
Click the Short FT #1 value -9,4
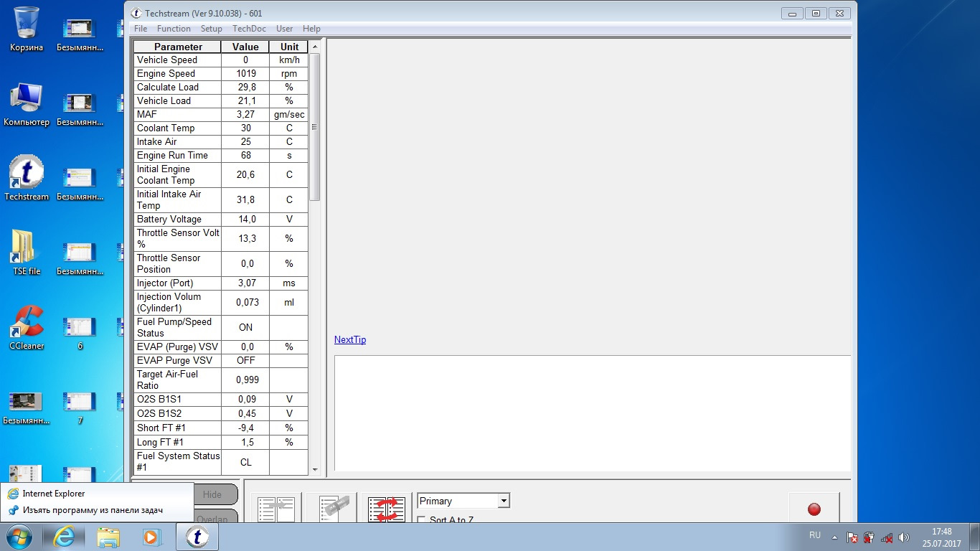tap(245, 428)
